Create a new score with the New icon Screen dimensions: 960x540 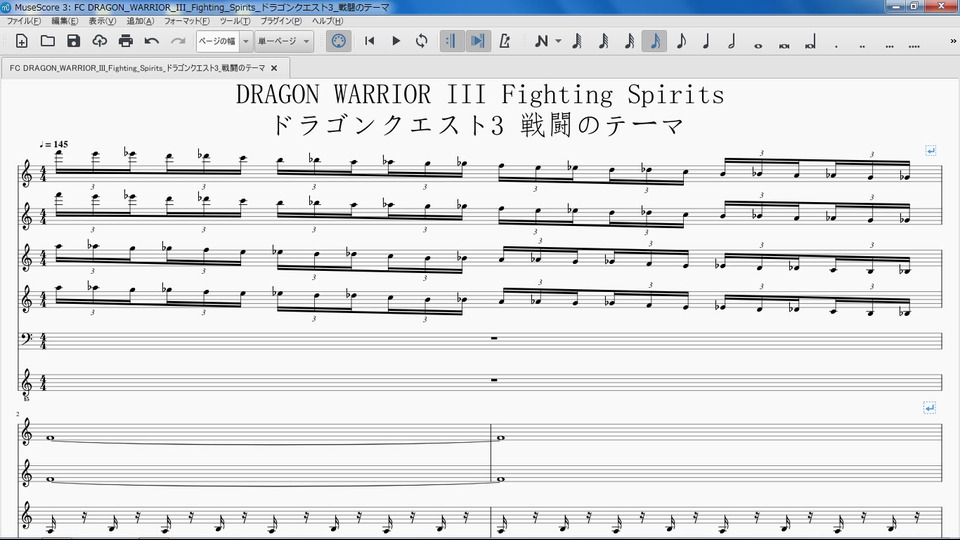tap(21, 41)
